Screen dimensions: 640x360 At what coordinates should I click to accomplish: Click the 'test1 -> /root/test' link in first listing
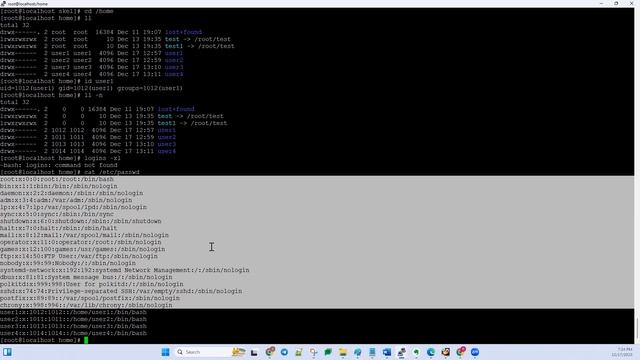tap(200, 46)
